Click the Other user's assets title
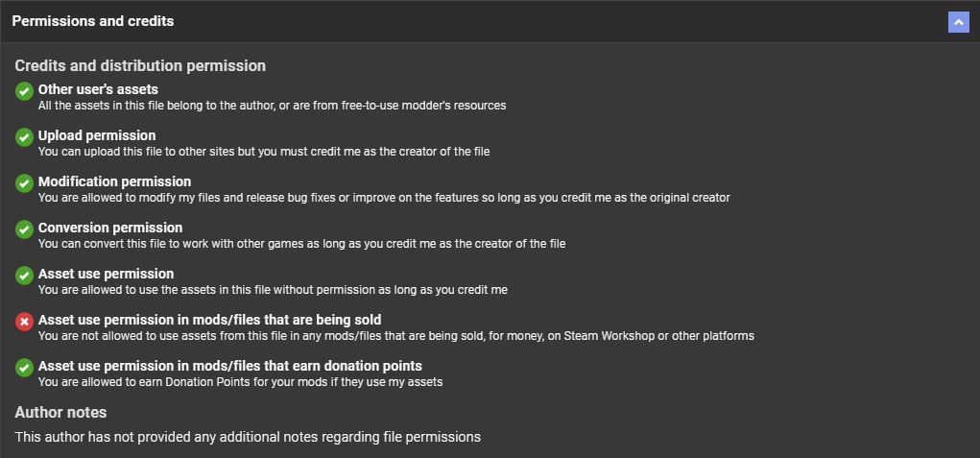 coord(98,89)
